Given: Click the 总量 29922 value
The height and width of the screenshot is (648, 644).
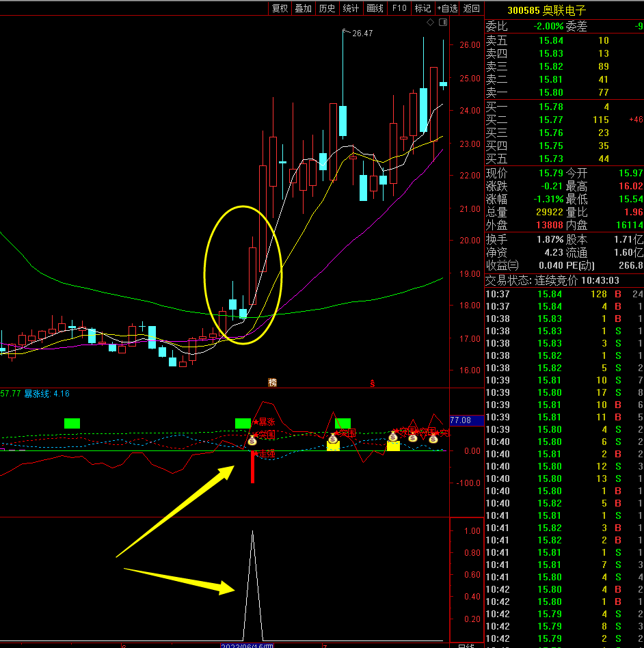Looking at the screenshot, I should tap(550, 212).
